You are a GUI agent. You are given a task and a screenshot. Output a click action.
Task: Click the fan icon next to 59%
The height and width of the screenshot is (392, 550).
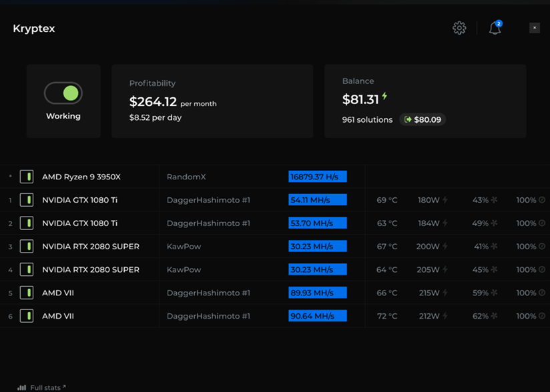494,293
